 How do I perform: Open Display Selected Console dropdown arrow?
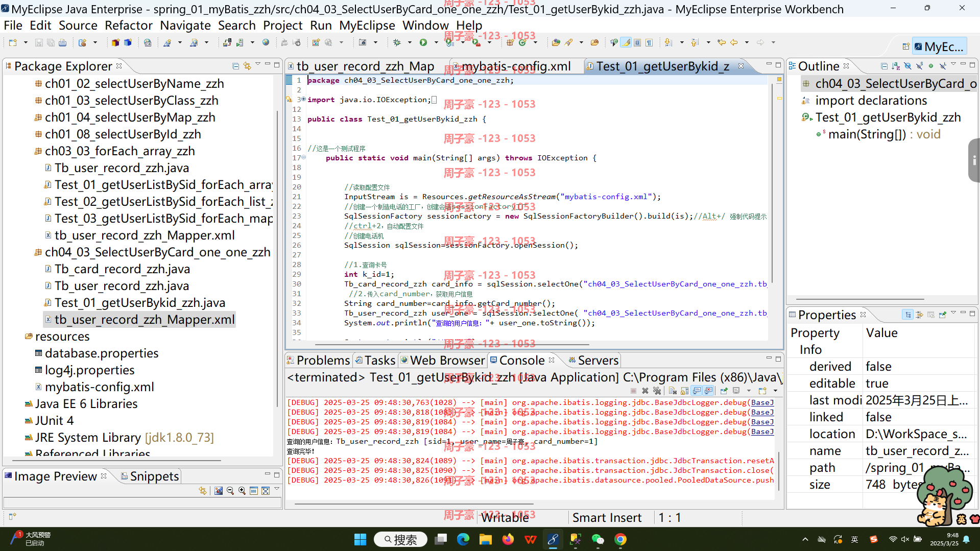coord(749,391)
